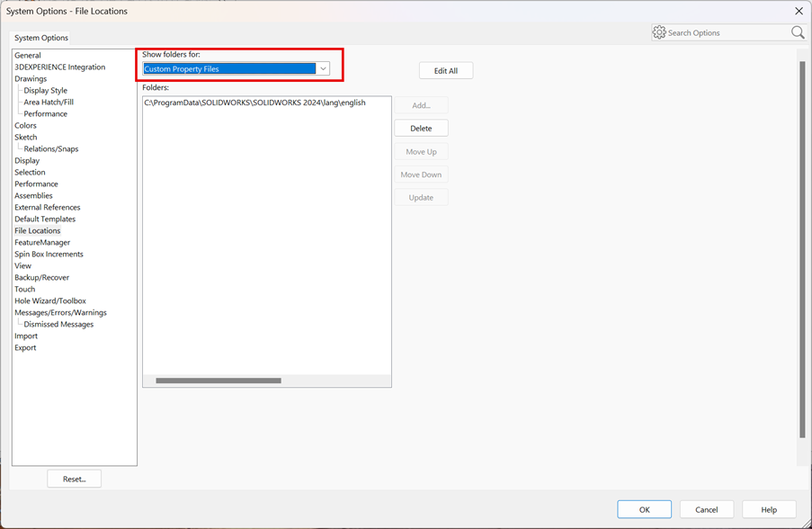Click the Move Down button
Viewport: 812px width, 529px height.
(421, 175)
